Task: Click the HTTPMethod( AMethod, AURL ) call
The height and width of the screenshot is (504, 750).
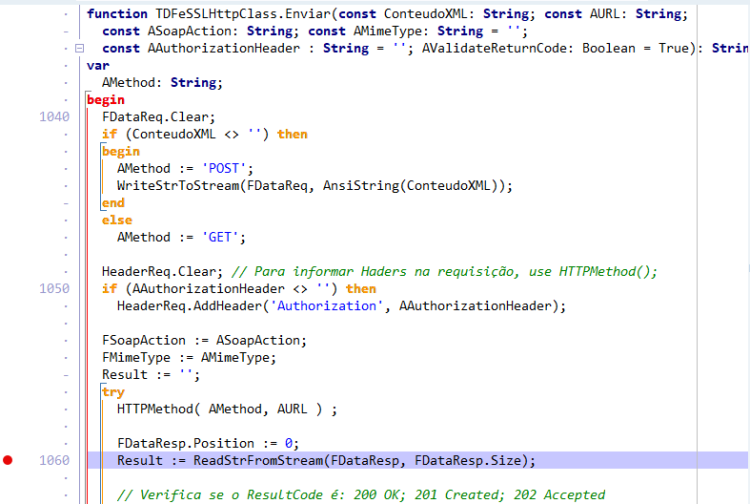Action: pyautogui.click(x=227, y=409)
